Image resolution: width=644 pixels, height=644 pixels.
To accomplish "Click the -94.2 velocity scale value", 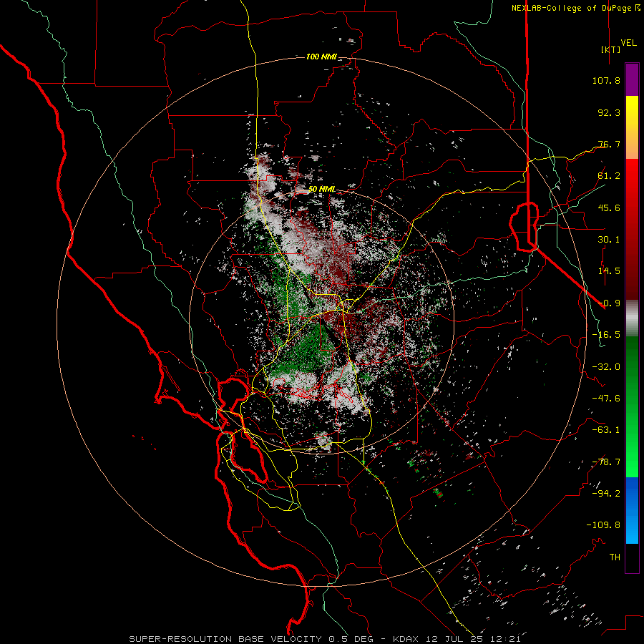I will [x=606, y=494].
